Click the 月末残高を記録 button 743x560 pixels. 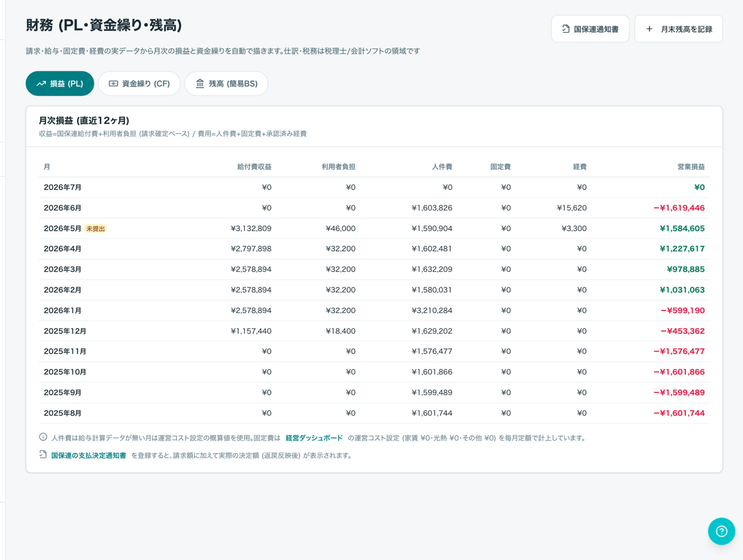(x=678, y=29)
